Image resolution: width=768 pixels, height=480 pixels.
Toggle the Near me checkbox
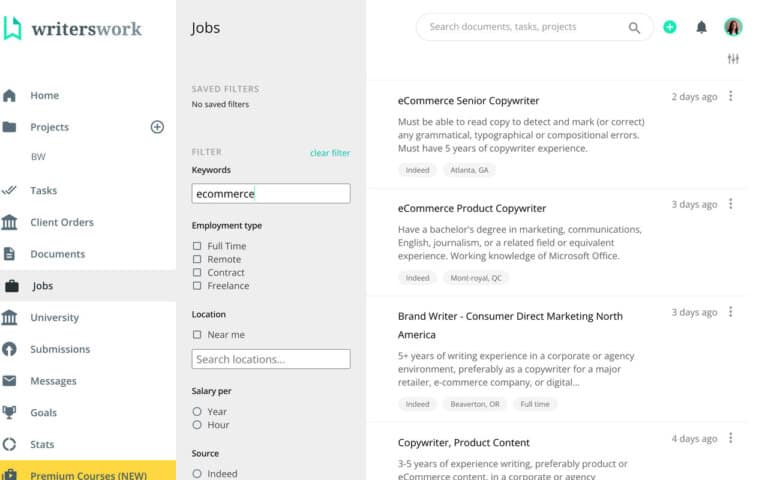(x=197, y=335)
